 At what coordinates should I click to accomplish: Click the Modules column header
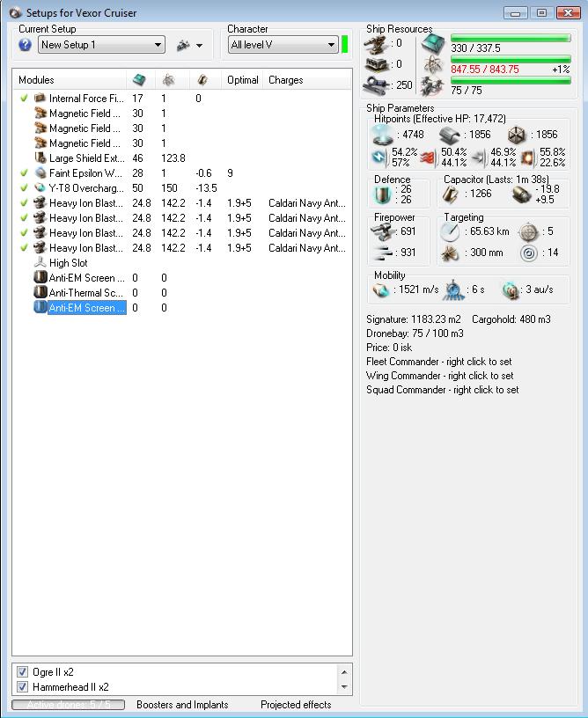pos(36,80)
